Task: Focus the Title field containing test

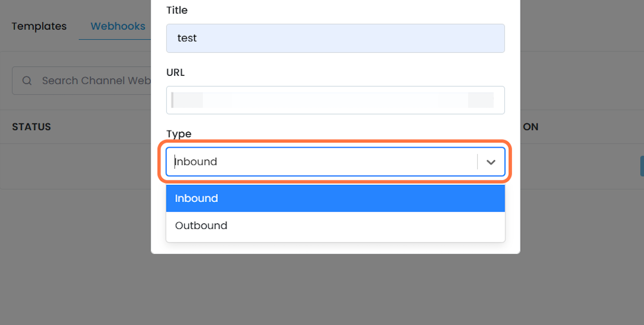Action: 335,38
